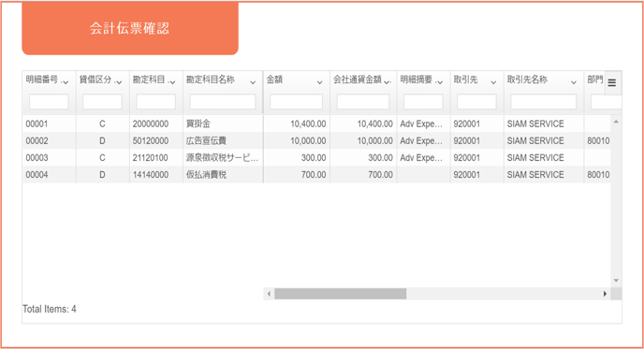Click account name 源泉徴収税サービ...
The height and width of the screenshot is (349, 644).
222,158
